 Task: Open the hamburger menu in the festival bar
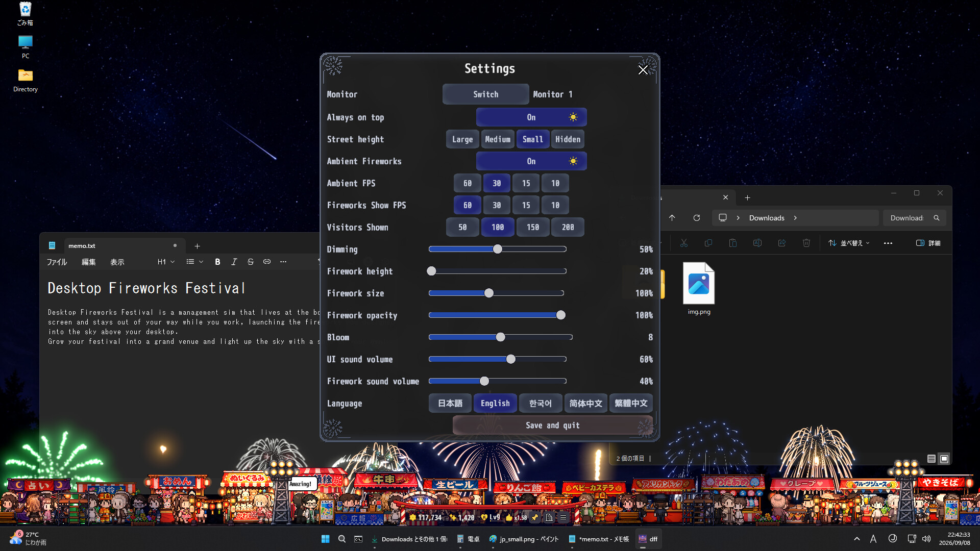pos(563,517)
